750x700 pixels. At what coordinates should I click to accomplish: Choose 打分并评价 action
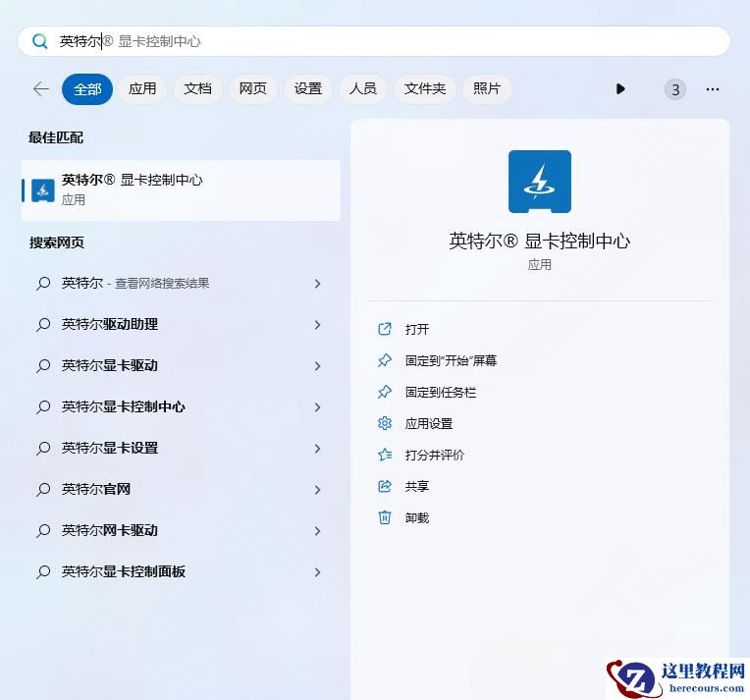point(434,455)
